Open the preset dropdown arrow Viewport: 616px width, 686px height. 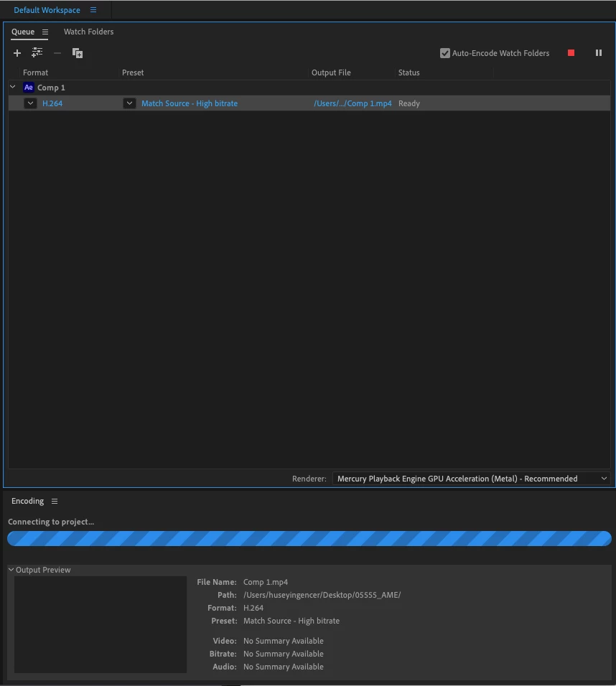(129, 103)
